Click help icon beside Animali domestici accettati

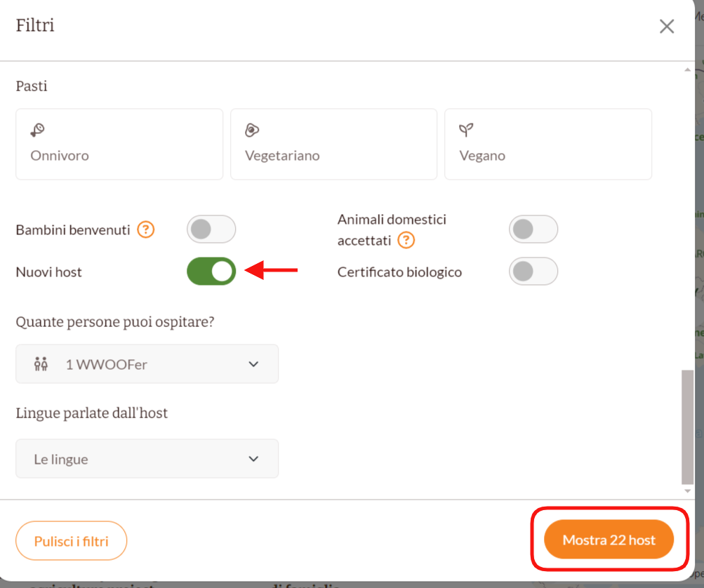coord(406,241)
